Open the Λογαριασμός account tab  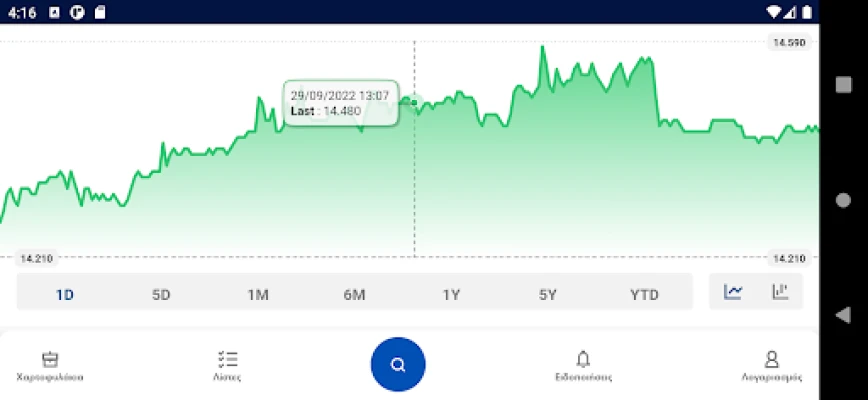click(771, 366)
